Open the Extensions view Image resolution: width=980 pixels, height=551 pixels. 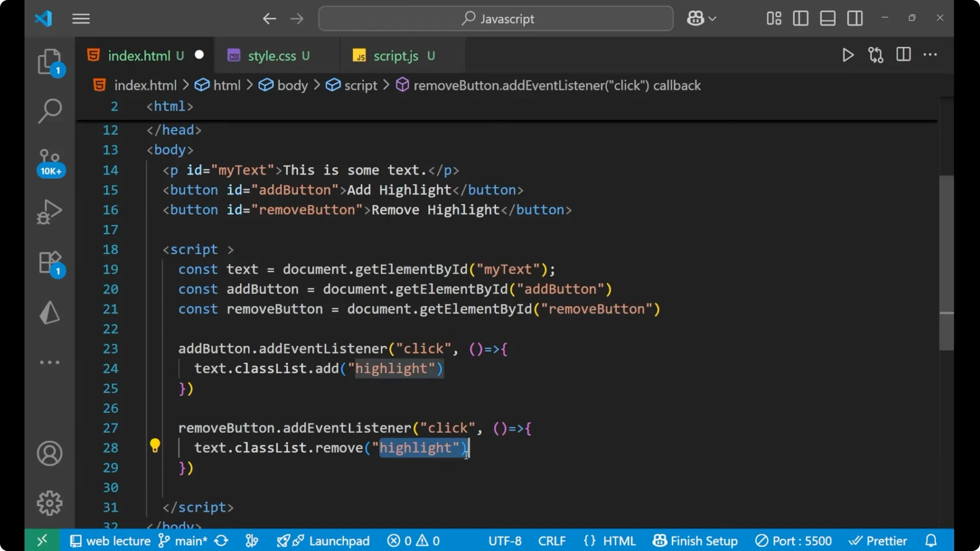pos(50,262)
